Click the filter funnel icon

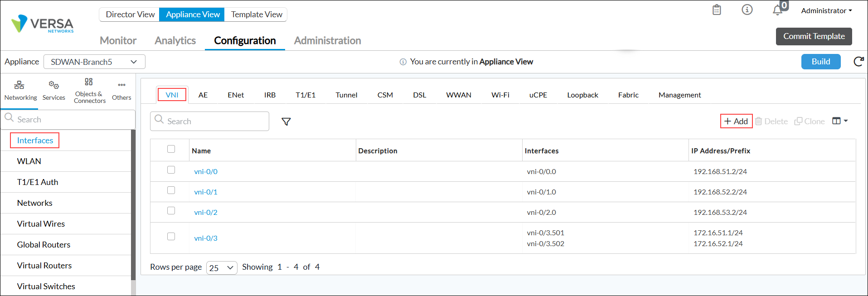(x=286, y=121)
